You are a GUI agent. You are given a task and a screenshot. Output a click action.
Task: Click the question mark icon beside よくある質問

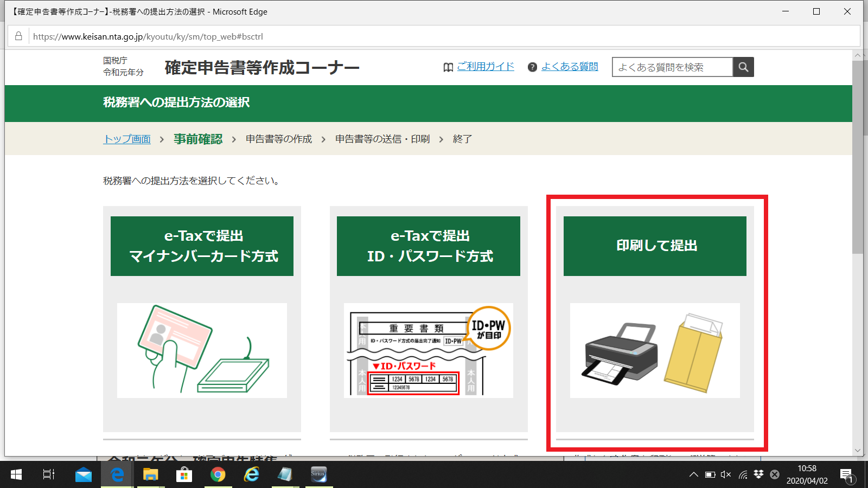pyautogui.click(x=532, y=67)
